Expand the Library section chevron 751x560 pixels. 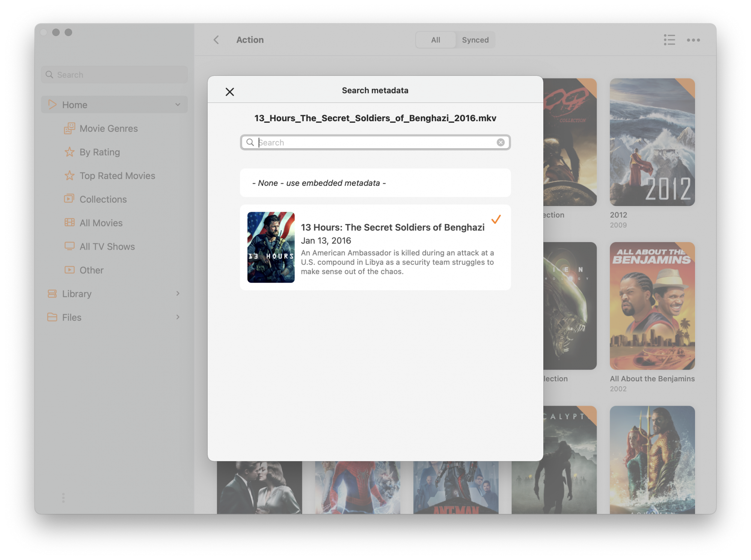tap(178, 294)
